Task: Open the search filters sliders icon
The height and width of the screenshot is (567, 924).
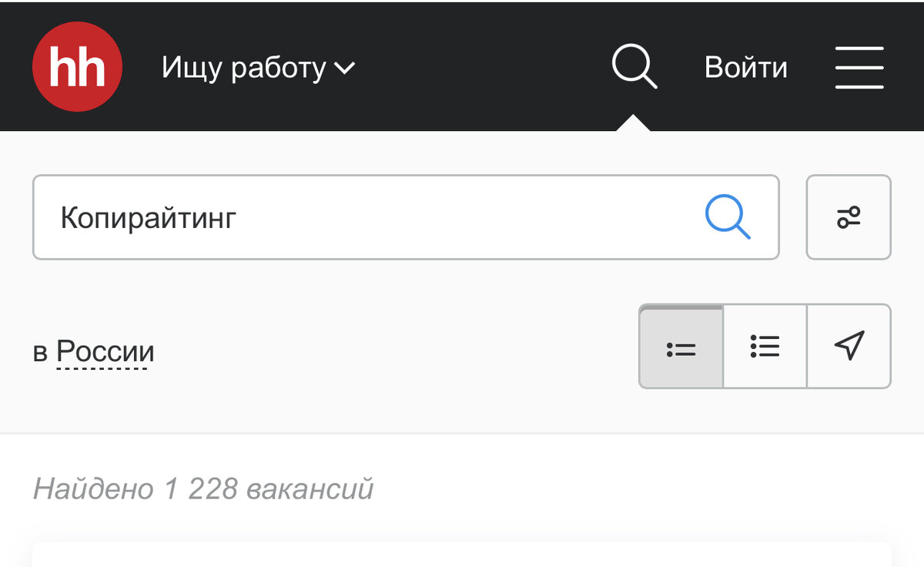Action: tap(848, 217)
